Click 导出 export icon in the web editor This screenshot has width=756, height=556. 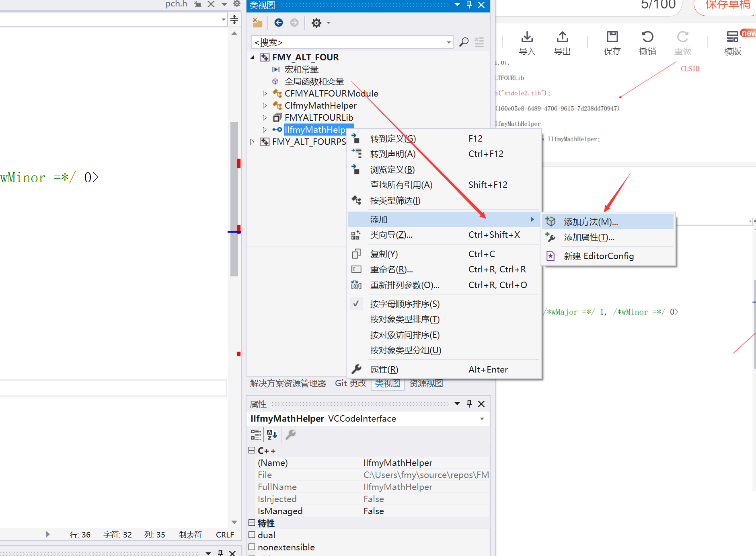point(562,43)
